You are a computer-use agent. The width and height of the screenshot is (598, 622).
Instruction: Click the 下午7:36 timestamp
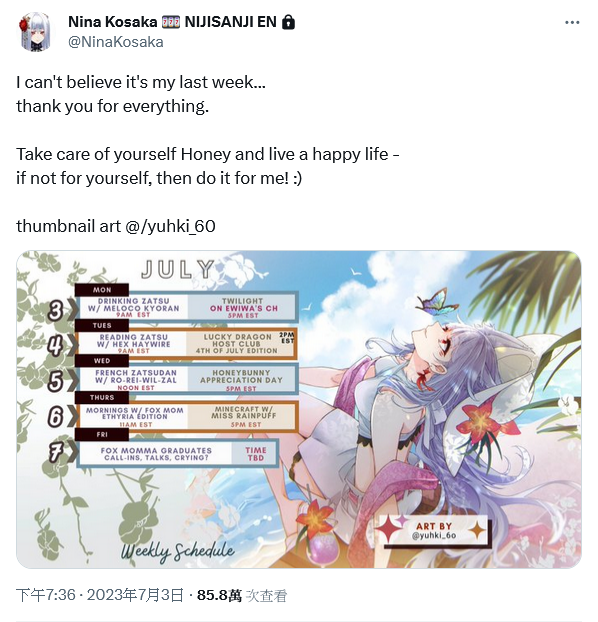46,595
